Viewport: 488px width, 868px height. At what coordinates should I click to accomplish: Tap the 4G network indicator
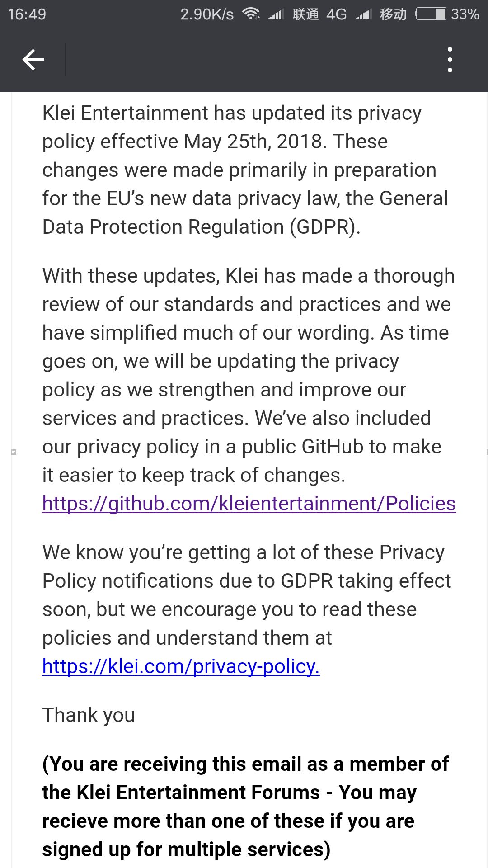click(x=336, y=14)
